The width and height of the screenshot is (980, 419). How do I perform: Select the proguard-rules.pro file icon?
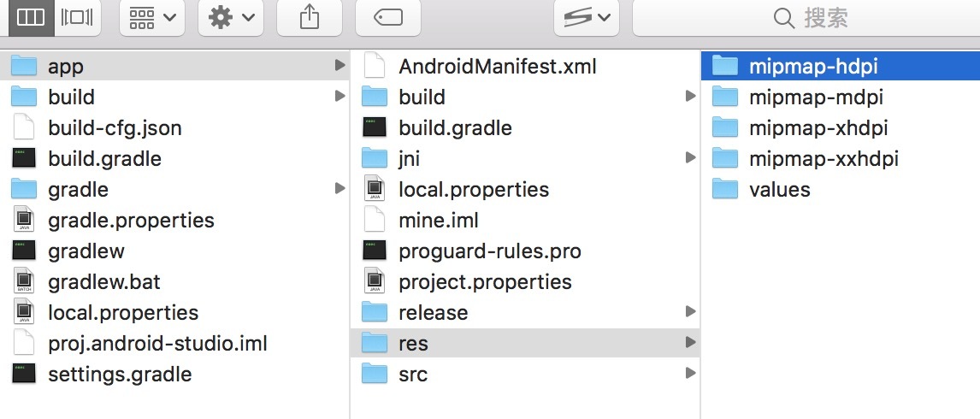(375, 251)
